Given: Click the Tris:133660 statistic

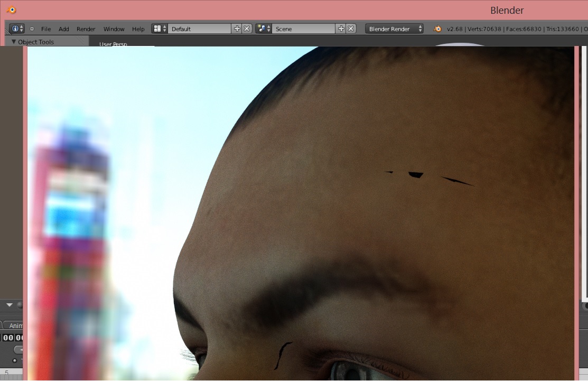Looking at the screenshot, I should pos(563,29).
